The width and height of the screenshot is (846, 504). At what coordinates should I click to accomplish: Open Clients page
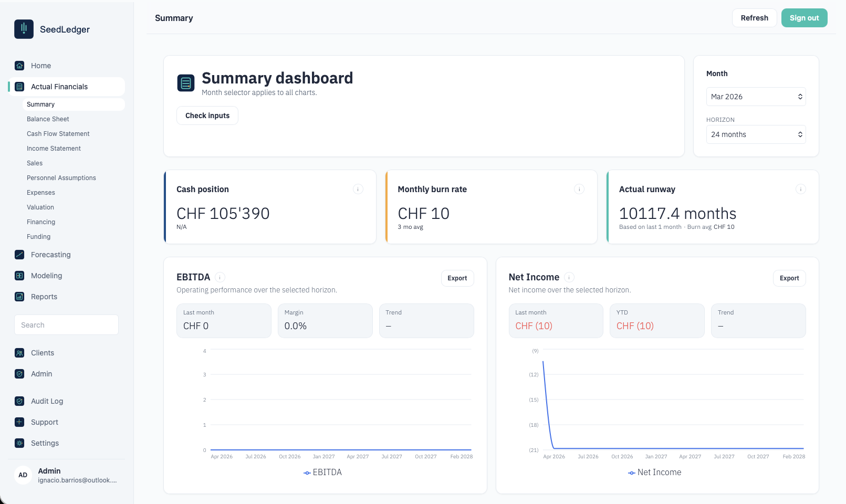point(67,353)
